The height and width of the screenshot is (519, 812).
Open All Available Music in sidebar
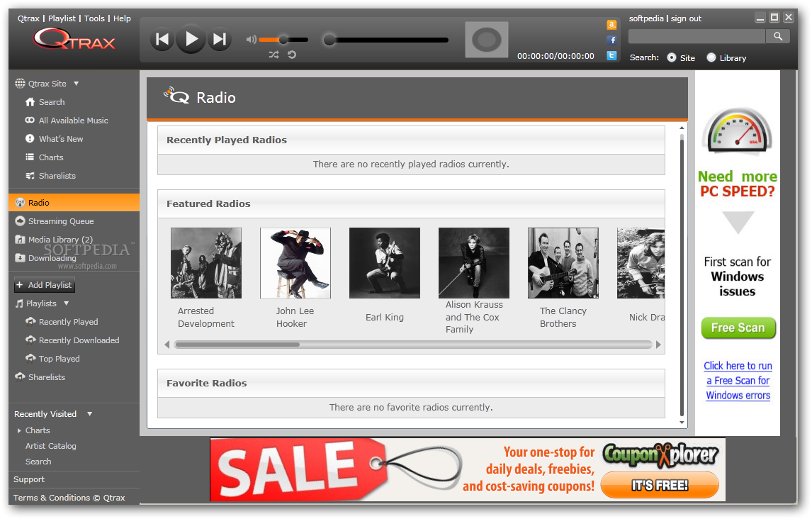(67, 120)
